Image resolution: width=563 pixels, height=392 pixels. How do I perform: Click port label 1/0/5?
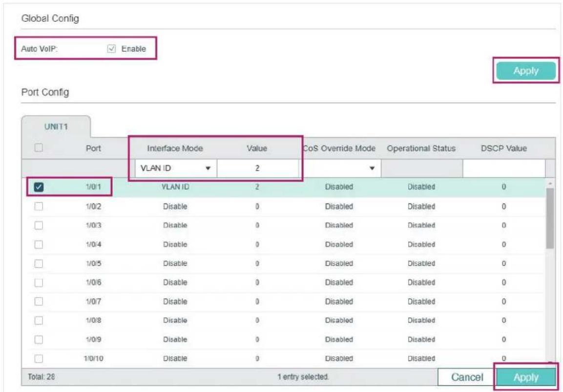93,264
